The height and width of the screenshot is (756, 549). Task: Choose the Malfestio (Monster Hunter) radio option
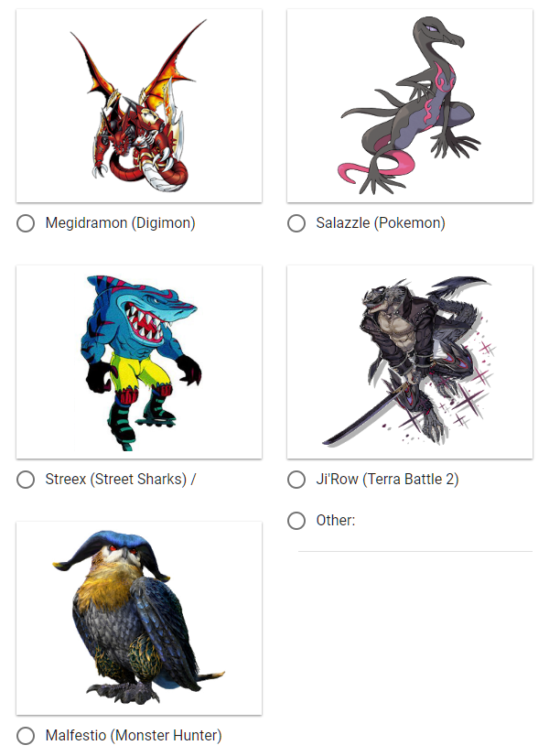point(26,736)
